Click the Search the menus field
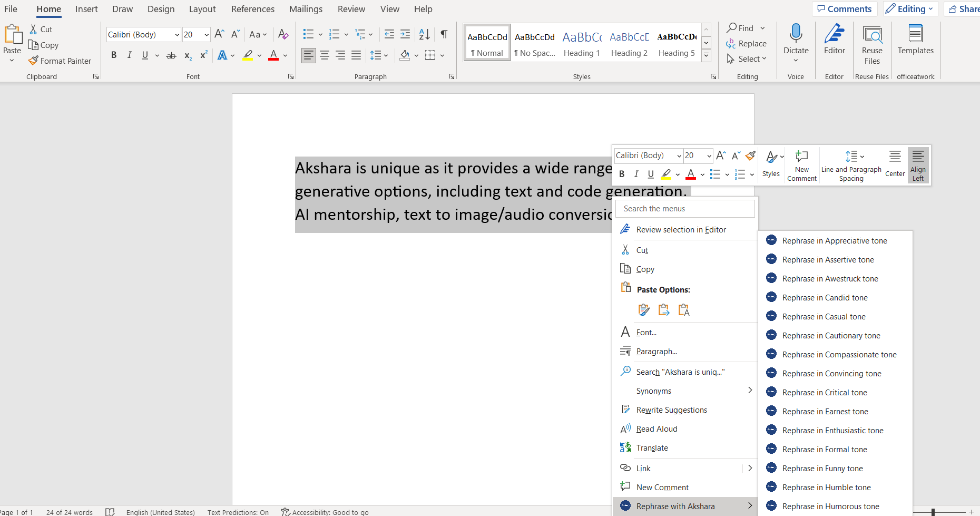The image size is (980, 516). [x=685, y=209]
